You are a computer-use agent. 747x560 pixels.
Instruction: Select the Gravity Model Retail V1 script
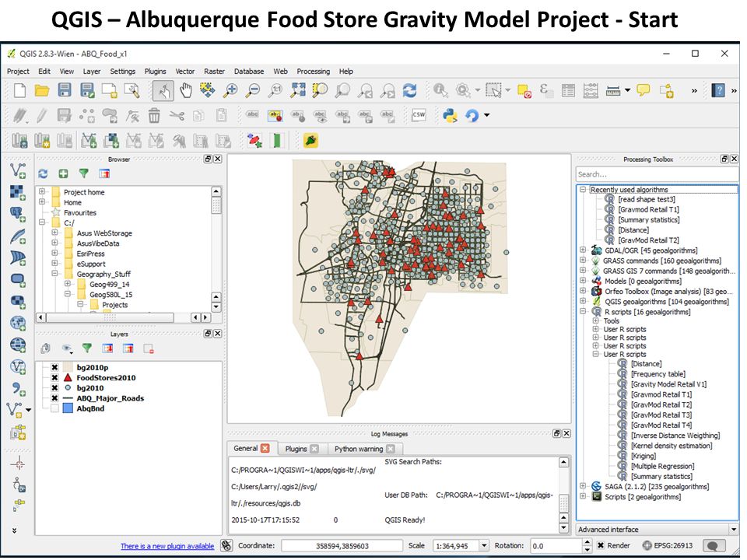(668, 384)
